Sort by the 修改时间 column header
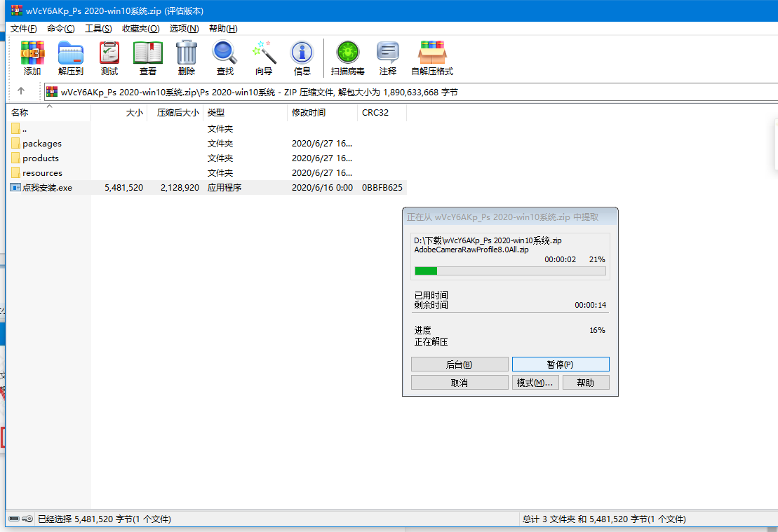778x532 pixels. [322, 113]
